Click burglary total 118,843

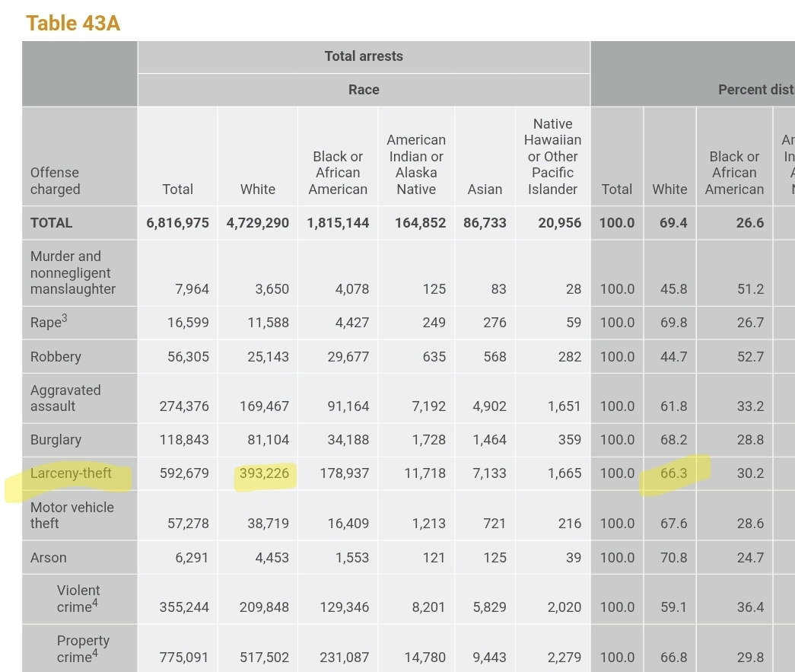pyautogui.click(x=184, y=440)
